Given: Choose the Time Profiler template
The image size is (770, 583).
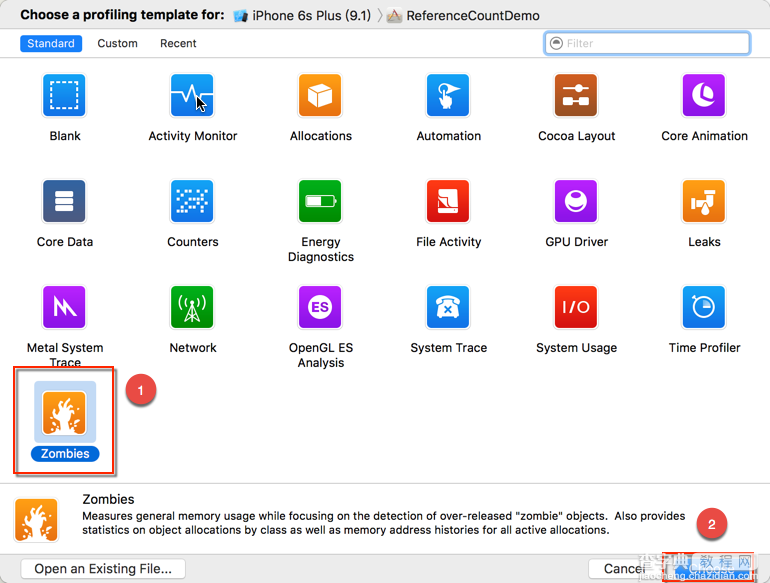Looking at the screenshot, I should 704,307.
